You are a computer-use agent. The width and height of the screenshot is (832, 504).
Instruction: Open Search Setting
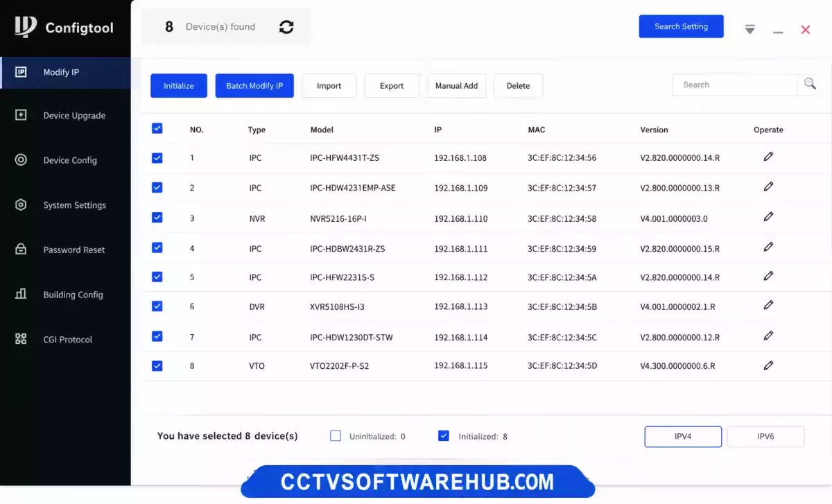click(x=682, y=26)
